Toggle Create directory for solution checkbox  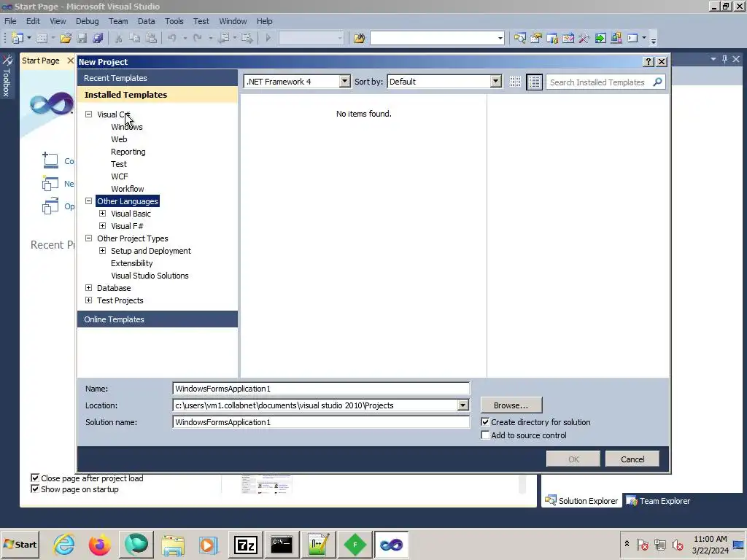[x=485, y=422]
